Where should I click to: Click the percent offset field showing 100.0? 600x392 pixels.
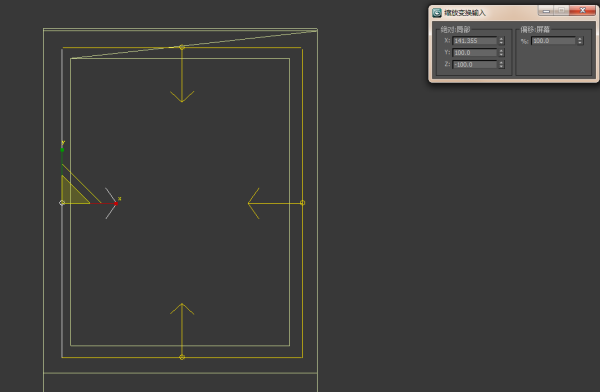coord(553,41)
